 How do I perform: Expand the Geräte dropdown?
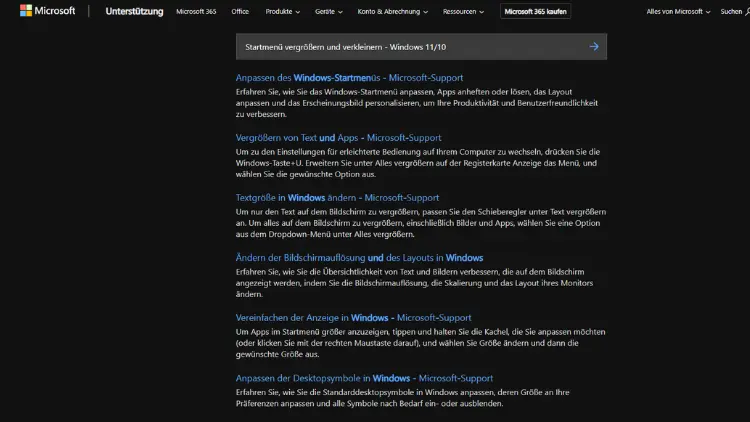(x=329, y=11)
